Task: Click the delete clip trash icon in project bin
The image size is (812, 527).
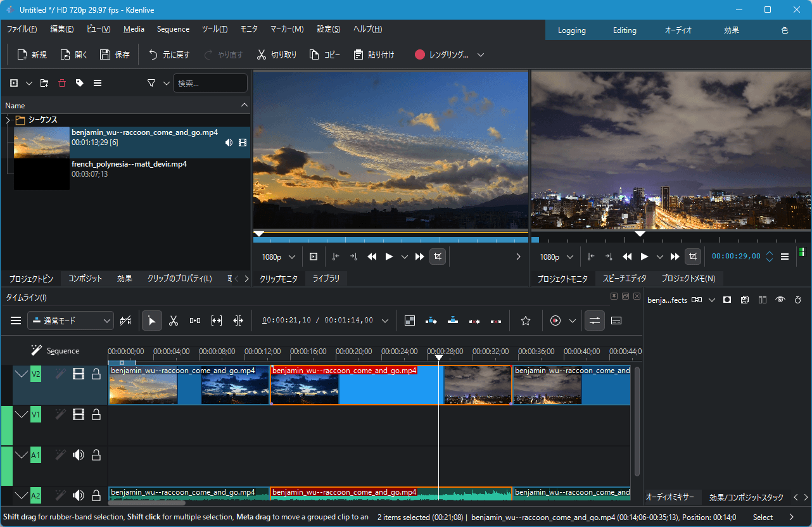Action: [61, 83]
